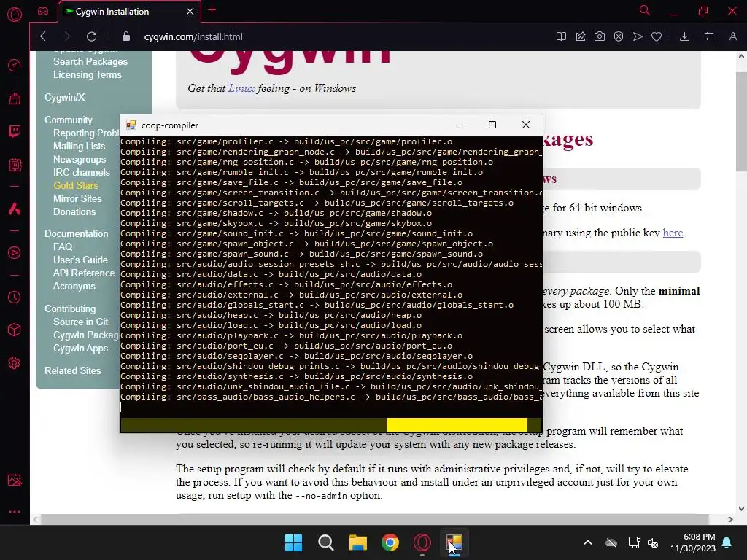This screenshot has width=747, height=560.
Task: Open Mailing Lists link
Action: click(x=79, y=146)
